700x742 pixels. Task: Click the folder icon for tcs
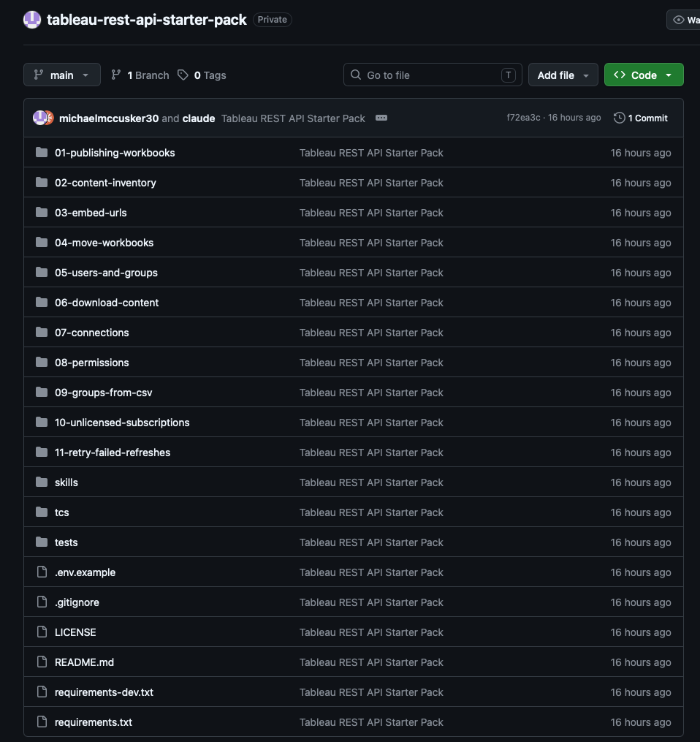click(x=42, y=512)
